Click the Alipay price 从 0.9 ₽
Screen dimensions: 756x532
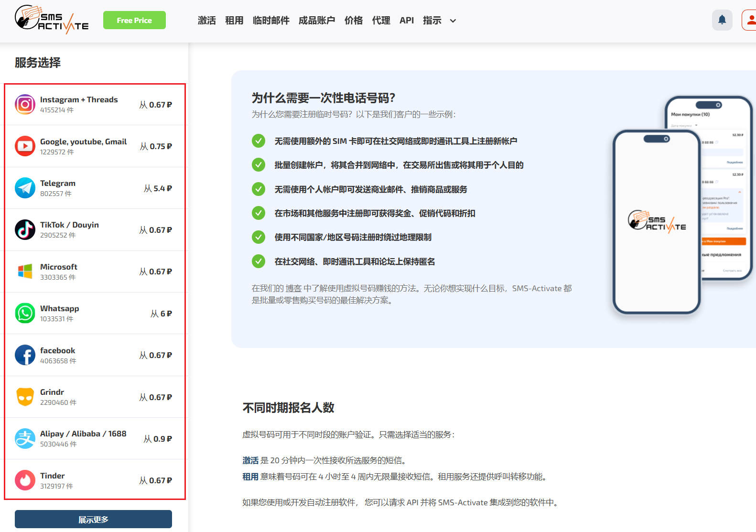tap(158, 439)
